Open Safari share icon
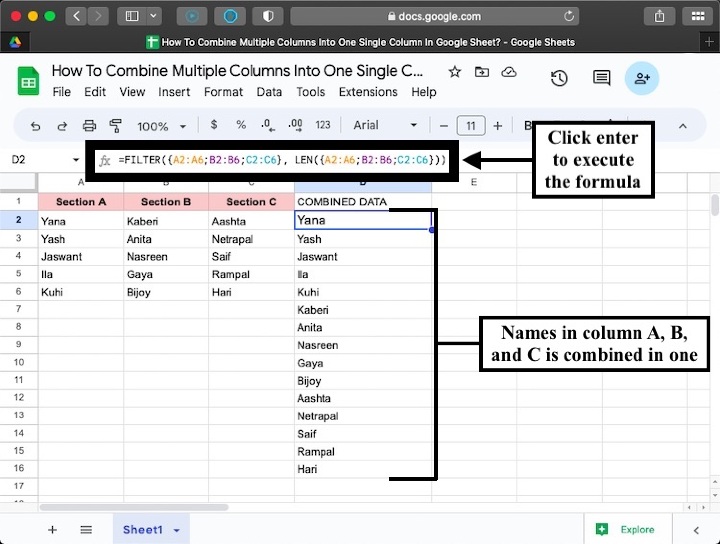This screenshot has width=720, height=544. click(x=659, y=17)
